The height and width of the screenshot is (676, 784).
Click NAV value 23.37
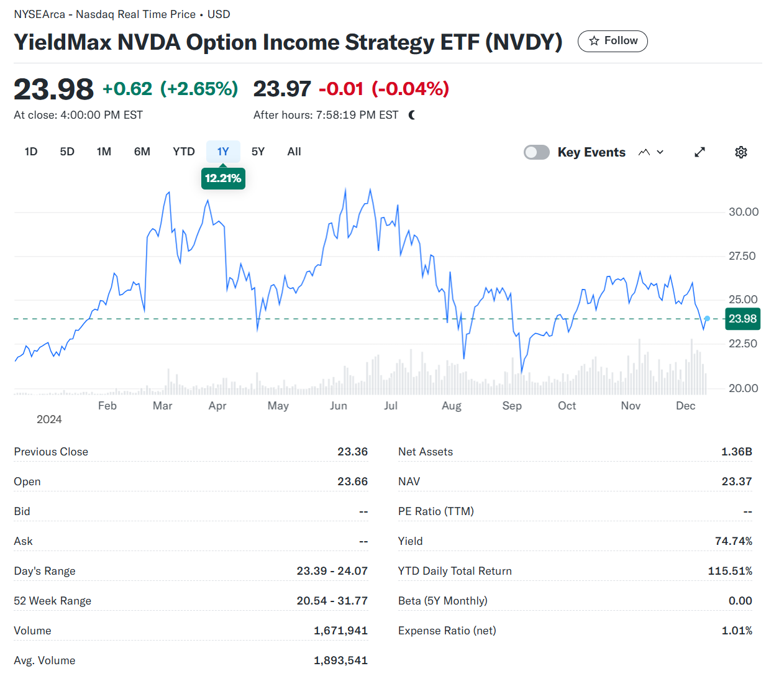tap(737, 482)
